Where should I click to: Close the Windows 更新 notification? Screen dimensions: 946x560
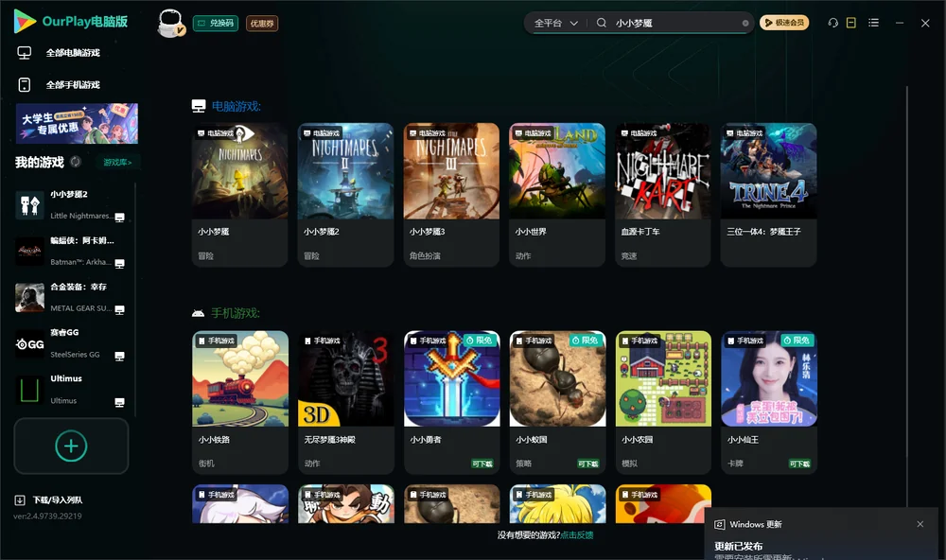tap(920, 524)
